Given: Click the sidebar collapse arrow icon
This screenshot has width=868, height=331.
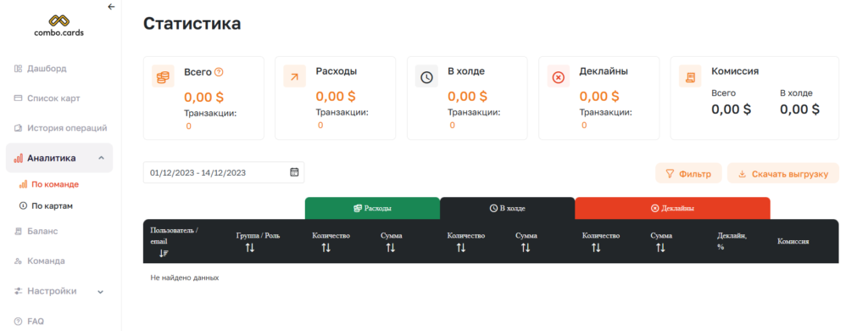Looking at the screenshot, I should [111, 7].
